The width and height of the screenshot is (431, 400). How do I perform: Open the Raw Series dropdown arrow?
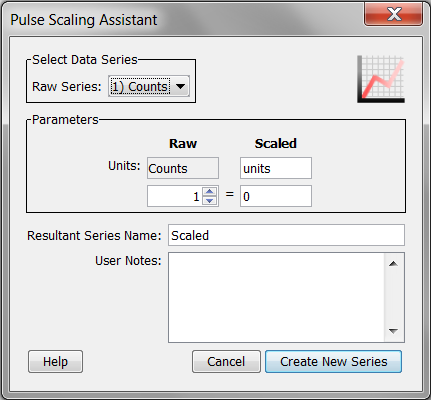tap(180, 86)
